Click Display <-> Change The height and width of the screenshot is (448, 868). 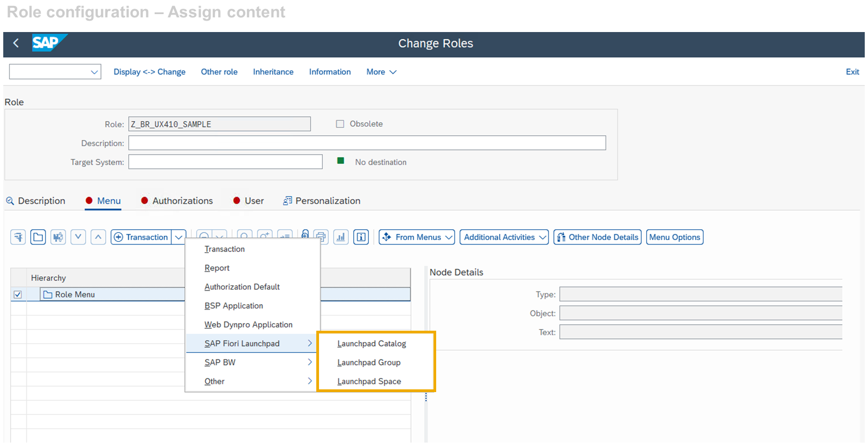click(x=149, y=72)
